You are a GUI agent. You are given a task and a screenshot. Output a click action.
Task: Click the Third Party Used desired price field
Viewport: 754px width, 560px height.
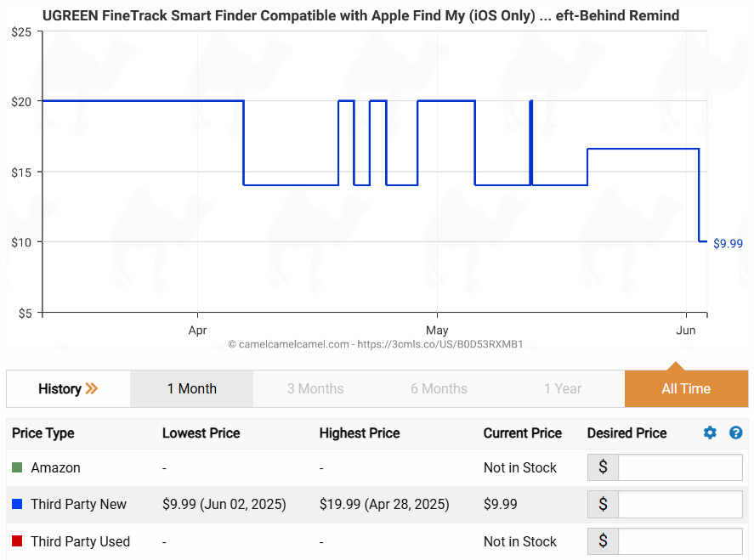pos(679,541)
